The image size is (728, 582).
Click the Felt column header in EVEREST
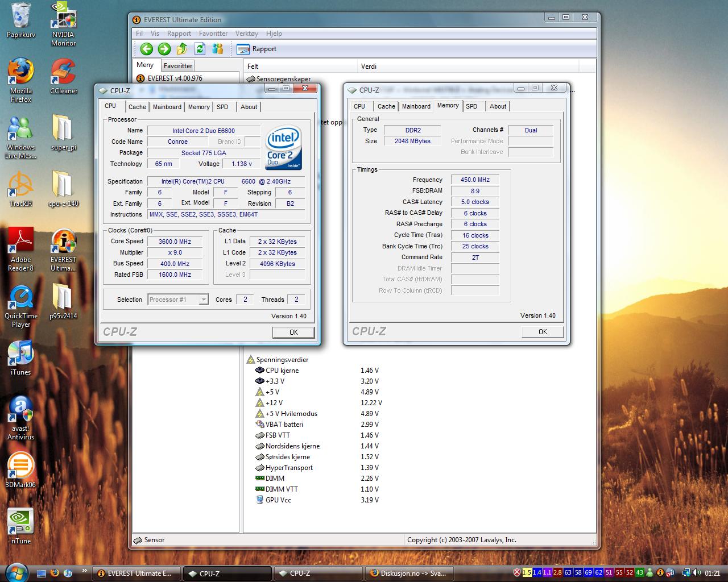(x=300, y=66)
